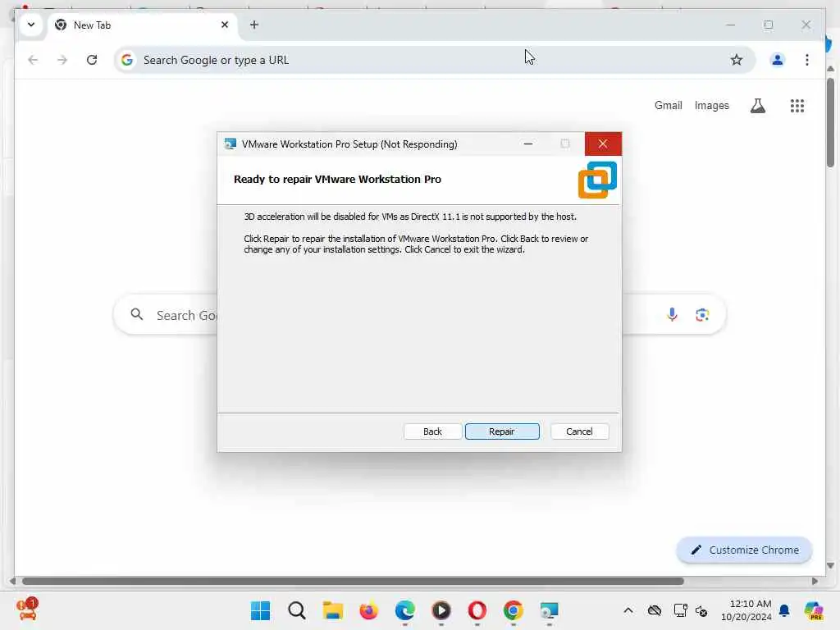
Task: Click the horizontal scrollbar at bottom of Chrome
Action: pyautogui.click(x=353, y=582)
